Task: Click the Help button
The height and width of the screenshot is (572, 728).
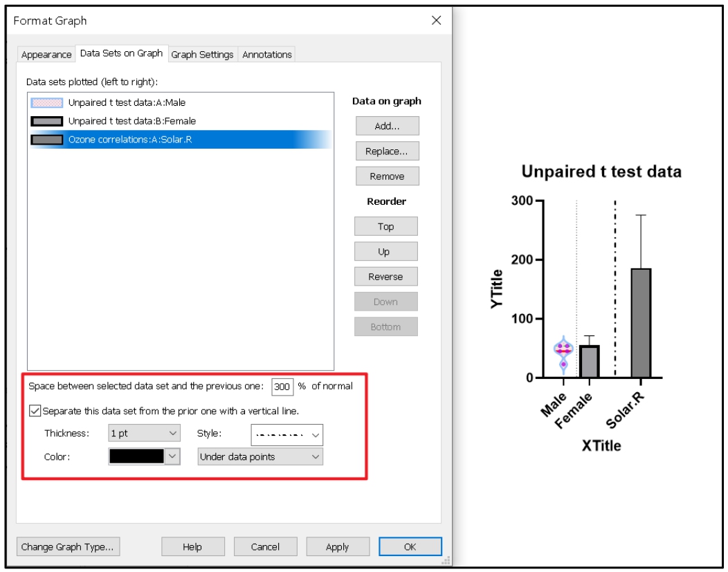Action: tap(192, 546)
